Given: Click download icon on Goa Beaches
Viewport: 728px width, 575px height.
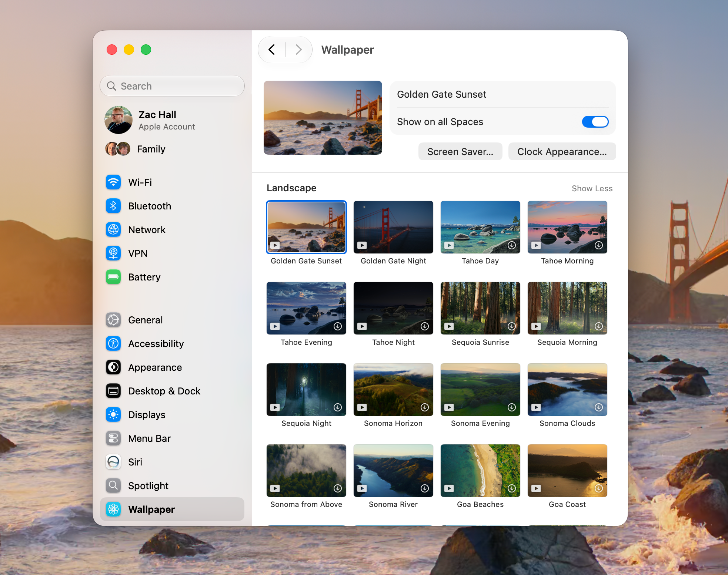Looking at the screenshot, I should 512,488.
